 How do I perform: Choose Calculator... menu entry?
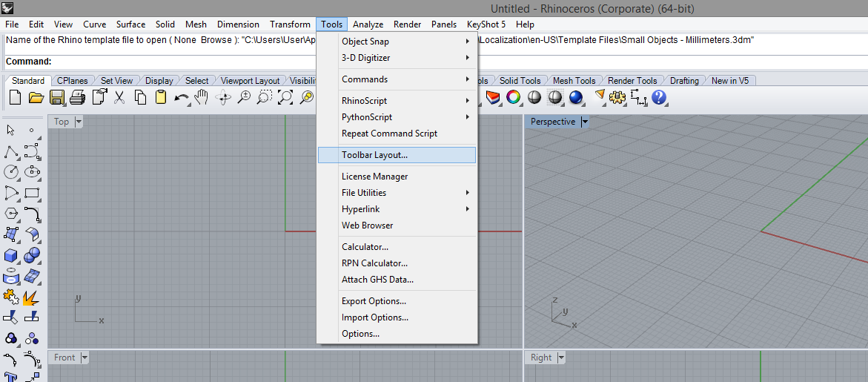point(397,247)
